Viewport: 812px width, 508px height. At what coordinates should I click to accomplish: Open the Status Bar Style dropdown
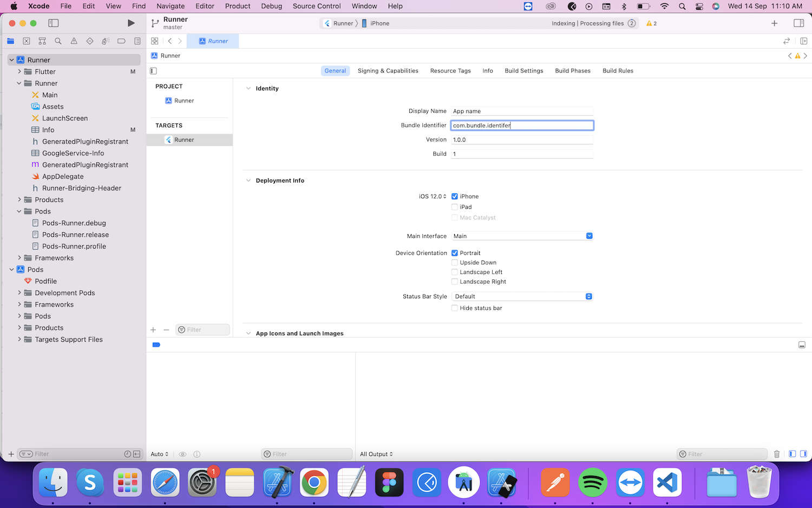[x=522, y=296]
